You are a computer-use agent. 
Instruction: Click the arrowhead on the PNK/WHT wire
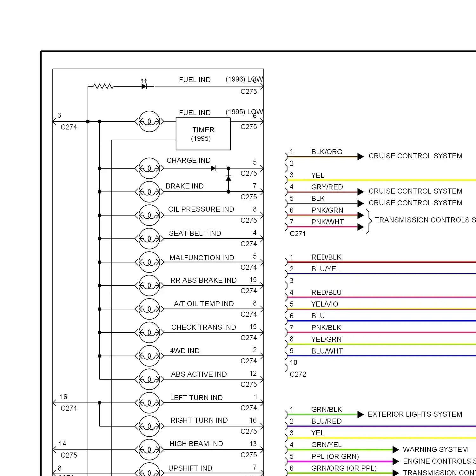pos(360,227)
